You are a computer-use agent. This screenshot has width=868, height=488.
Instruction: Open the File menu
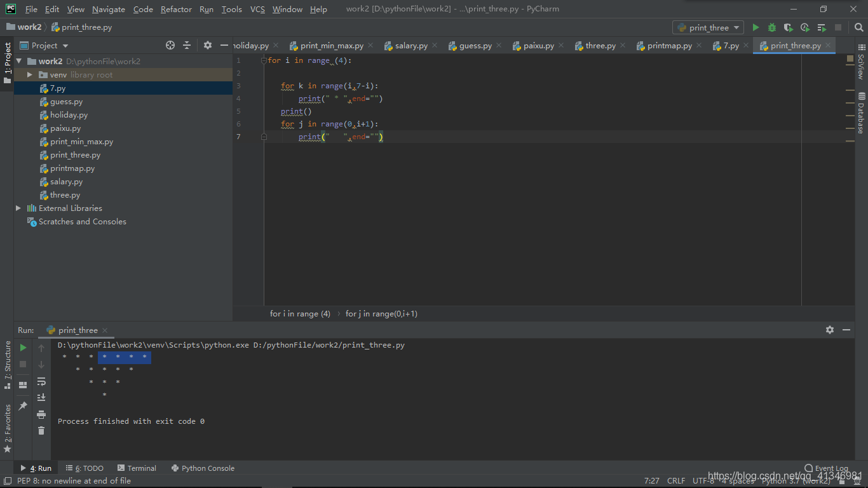click(x=31, y=9)
